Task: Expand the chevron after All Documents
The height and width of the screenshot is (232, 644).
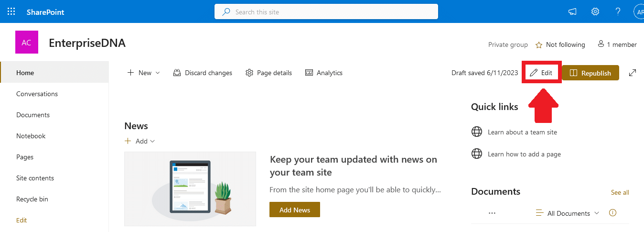Action: coord(597,213)
